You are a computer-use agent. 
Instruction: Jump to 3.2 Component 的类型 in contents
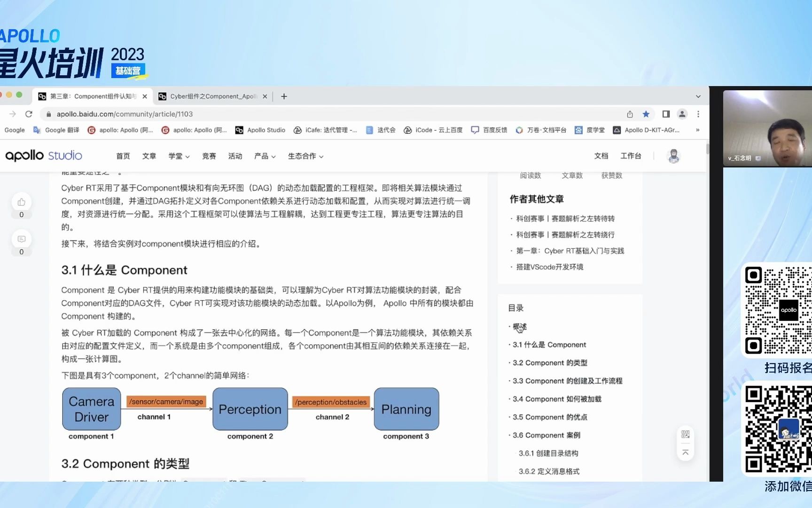(x=550, y=363)
